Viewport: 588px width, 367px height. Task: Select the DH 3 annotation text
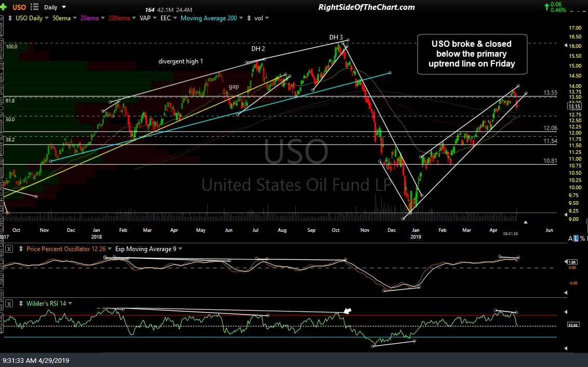point(336,37)
